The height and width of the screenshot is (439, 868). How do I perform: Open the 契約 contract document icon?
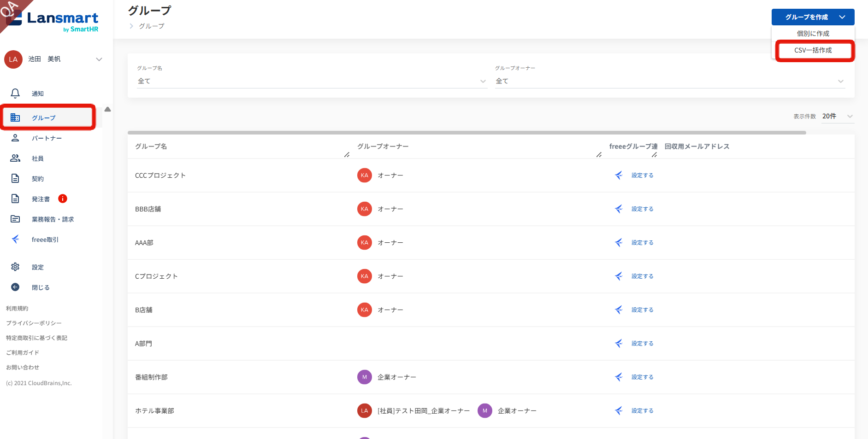15,179
